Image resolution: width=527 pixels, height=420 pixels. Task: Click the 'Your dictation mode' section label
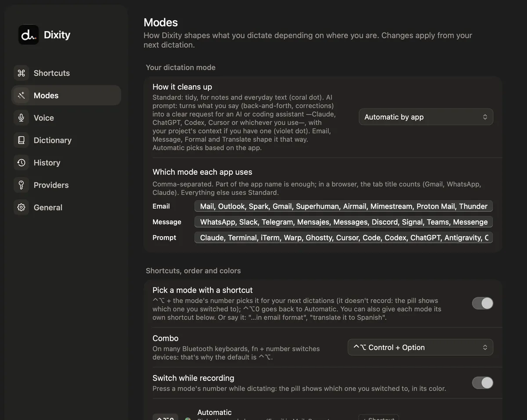point(180,67)
